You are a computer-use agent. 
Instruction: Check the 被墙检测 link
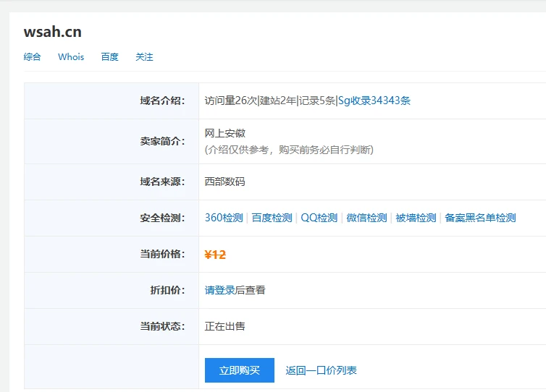click(x=416, y=218)
